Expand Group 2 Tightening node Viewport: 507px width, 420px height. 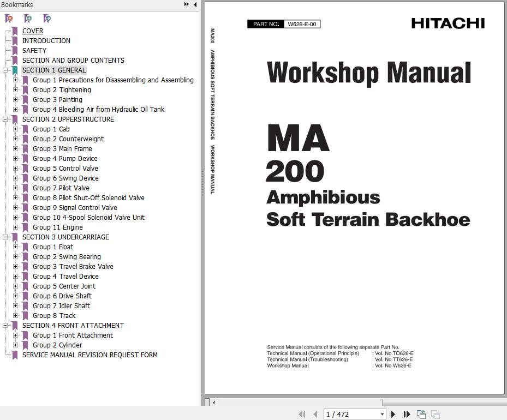[15, 90]
